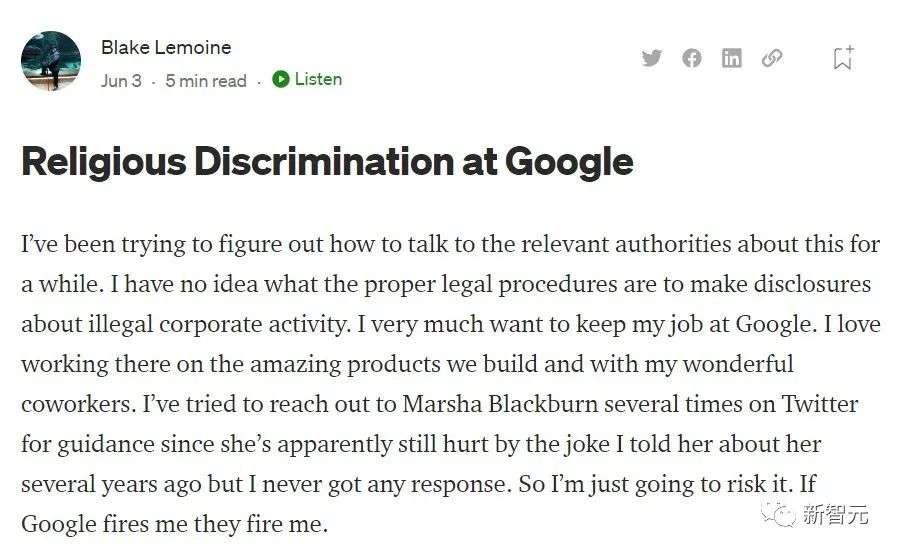The height and width of the screenshot is (553, 897).
Task: Click the Religious Discrimination at Google headline
Action: click(x=327, y=162)
